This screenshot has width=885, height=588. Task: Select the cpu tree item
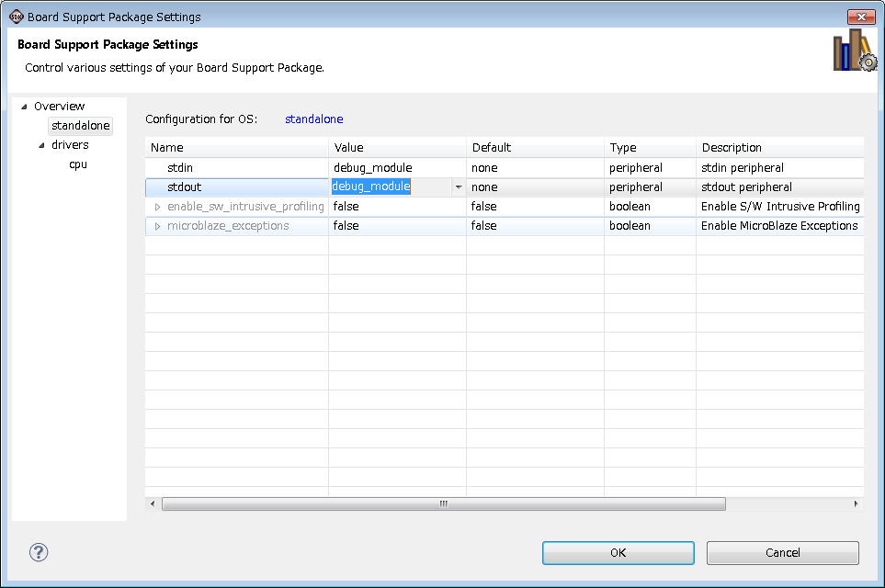tap(78, 164)
